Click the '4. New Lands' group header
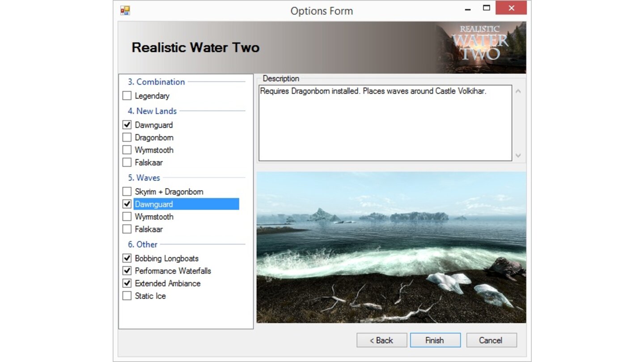Image resolution: width=644 pixels, height=362 pixels. (152, 111)
